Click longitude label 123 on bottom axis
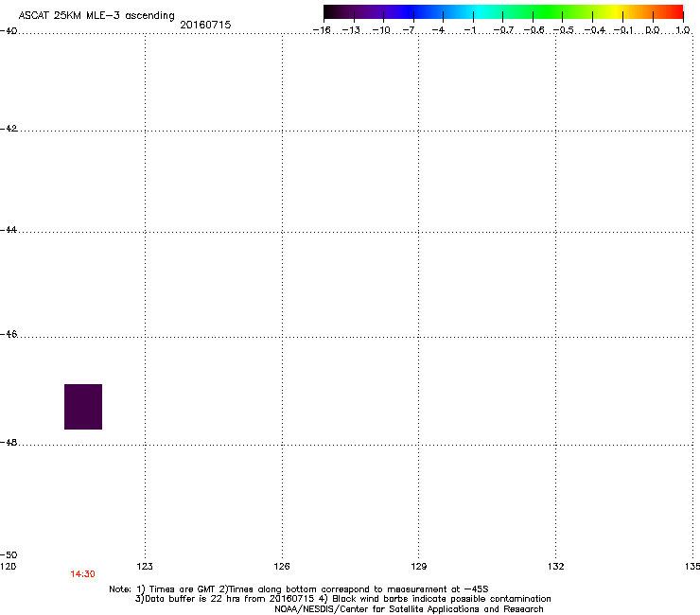 pos(145,567)
